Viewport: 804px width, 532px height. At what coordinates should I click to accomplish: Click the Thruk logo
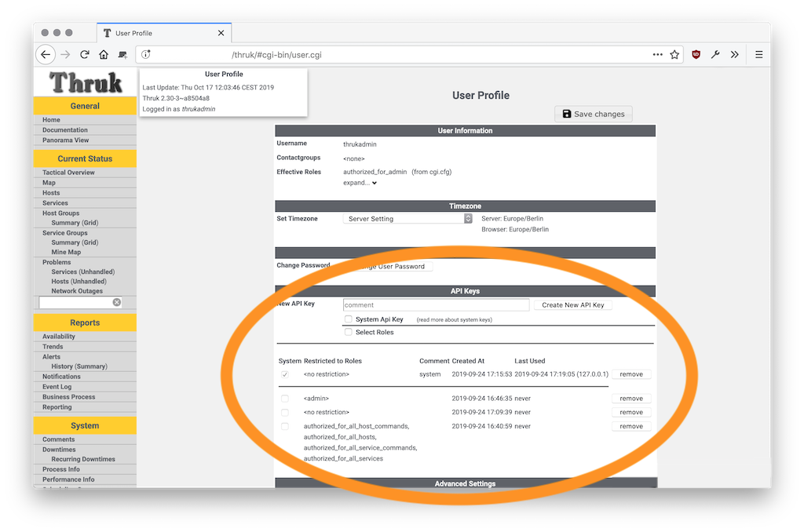pos(86,82)
